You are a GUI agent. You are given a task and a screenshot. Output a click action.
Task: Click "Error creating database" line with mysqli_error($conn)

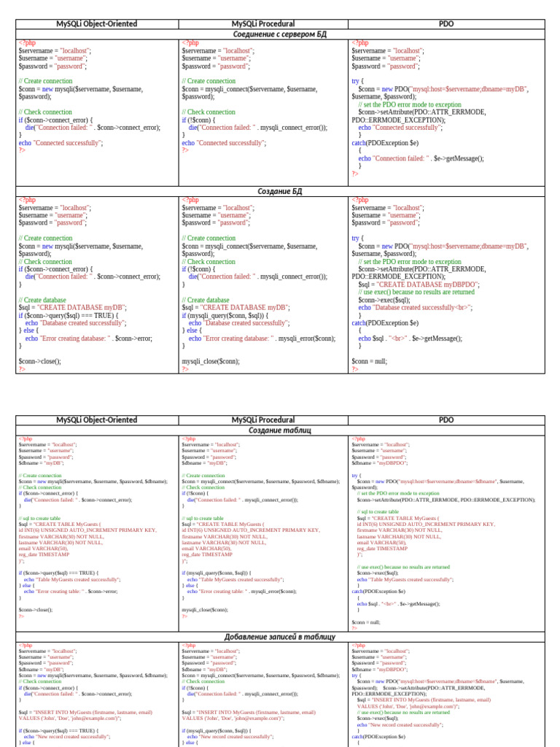click(x=262, y=338)
